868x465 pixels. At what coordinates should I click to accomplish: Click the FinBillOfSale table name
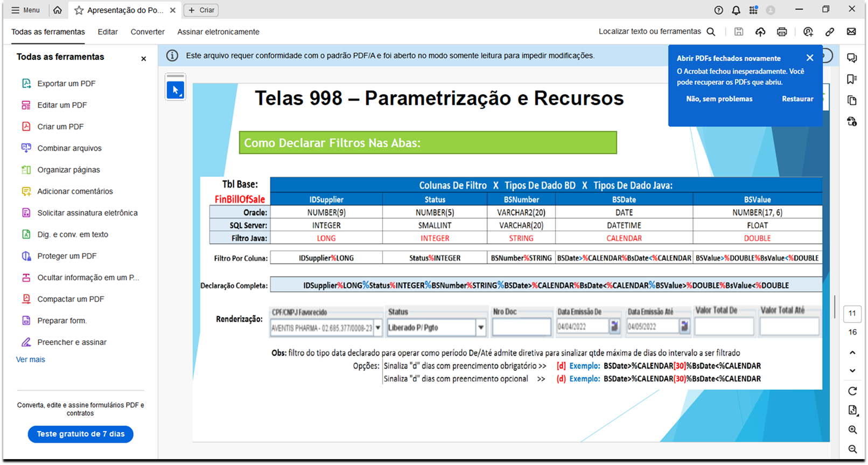(240, 199)
